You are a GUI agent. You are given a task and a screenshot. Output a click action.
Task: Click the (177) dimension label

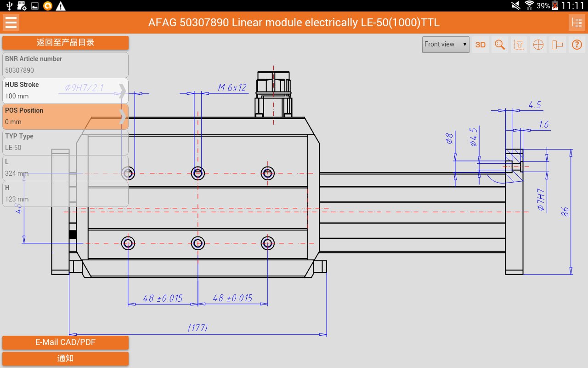(198, 328)
